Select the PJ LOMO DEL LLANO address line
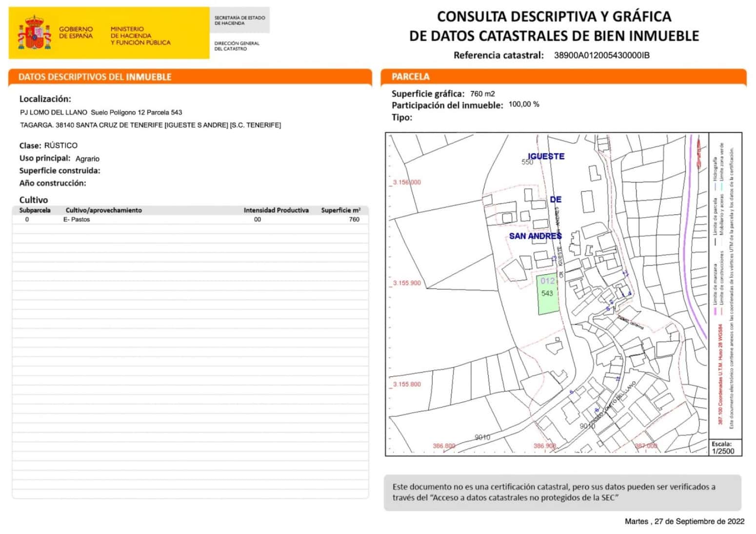The width and height of the screenshot is (756, 534). pos(101,112)
